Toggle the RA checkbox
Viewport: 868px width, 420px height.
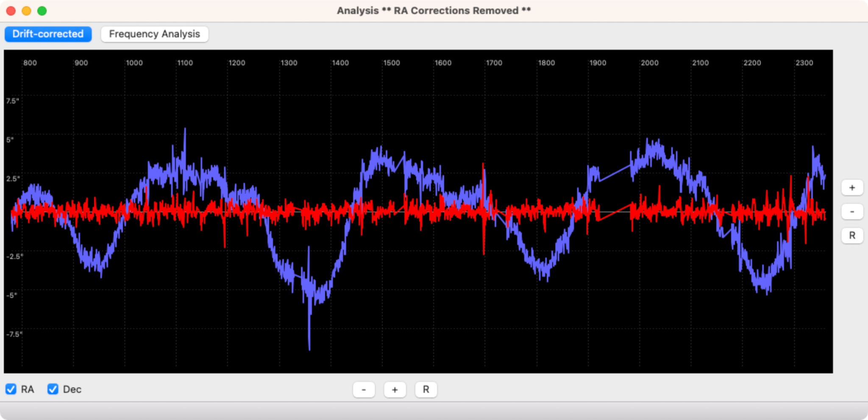pyautogui.click(x=11, y=389)
